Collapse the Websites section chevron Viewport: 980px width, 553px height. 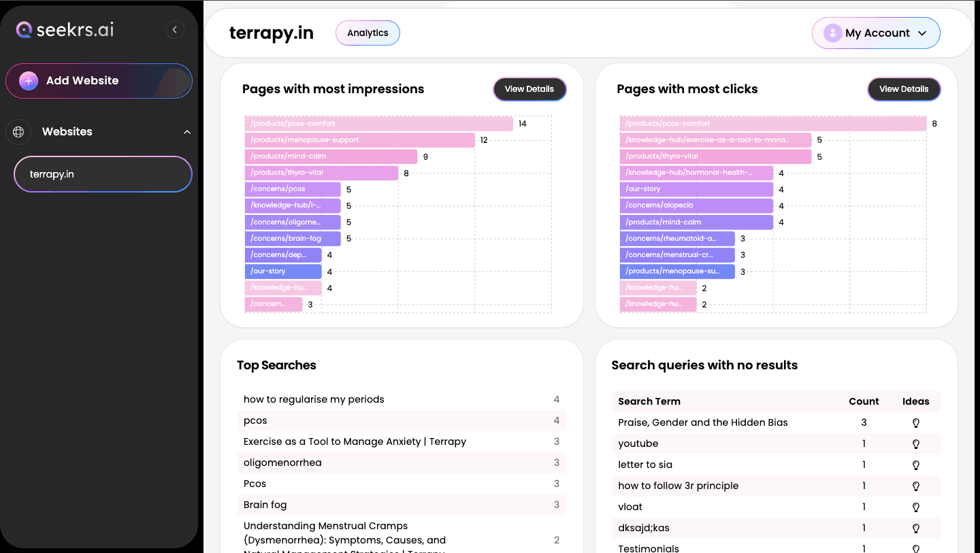pyautogui.click(x=187, y=132)
